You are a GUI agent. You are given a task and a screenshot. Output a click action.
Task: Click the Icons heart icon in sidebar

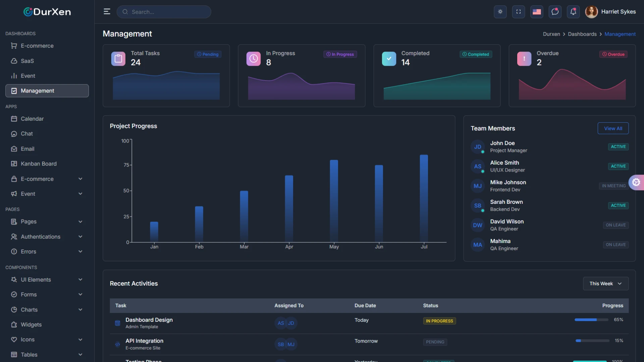point(14,340)
